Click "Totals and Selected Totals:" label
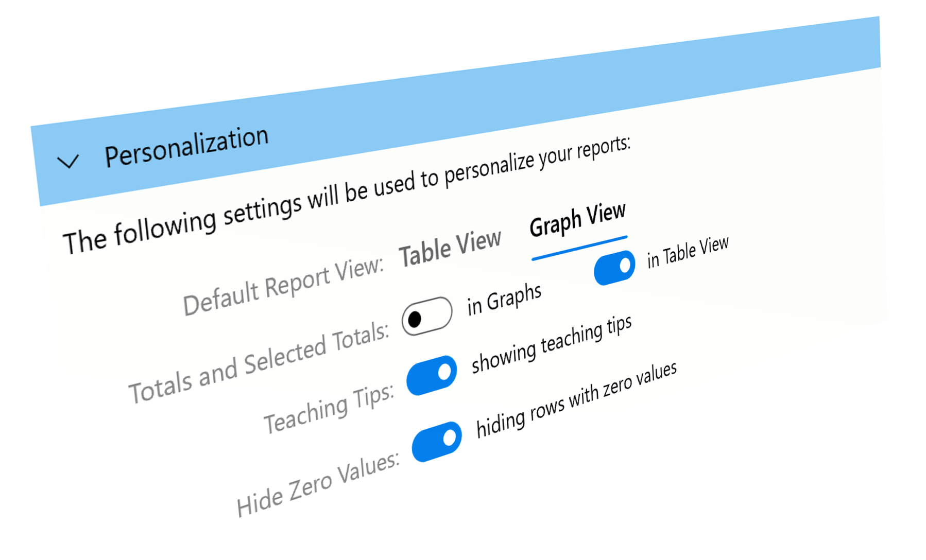The width and height of the screenshot is (926, 560). (259, 364)
